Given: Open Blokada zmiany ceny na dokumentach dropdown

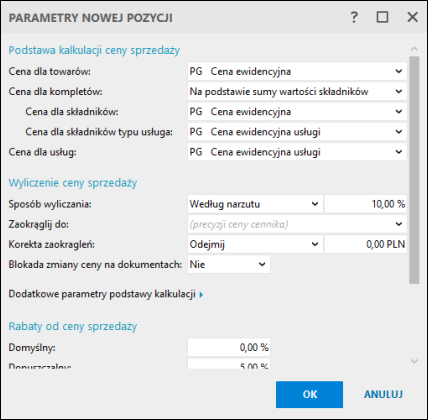Looking at the screenshot, I should coord(229,264).
